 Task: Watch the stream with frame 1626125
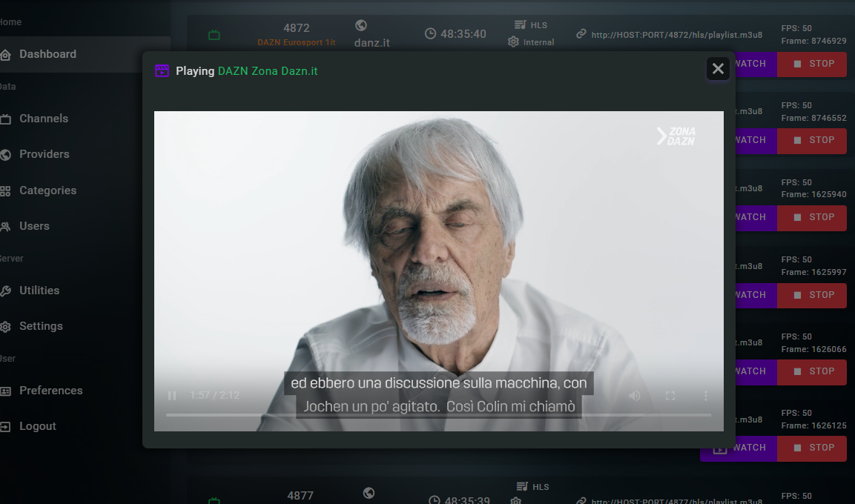739,448
